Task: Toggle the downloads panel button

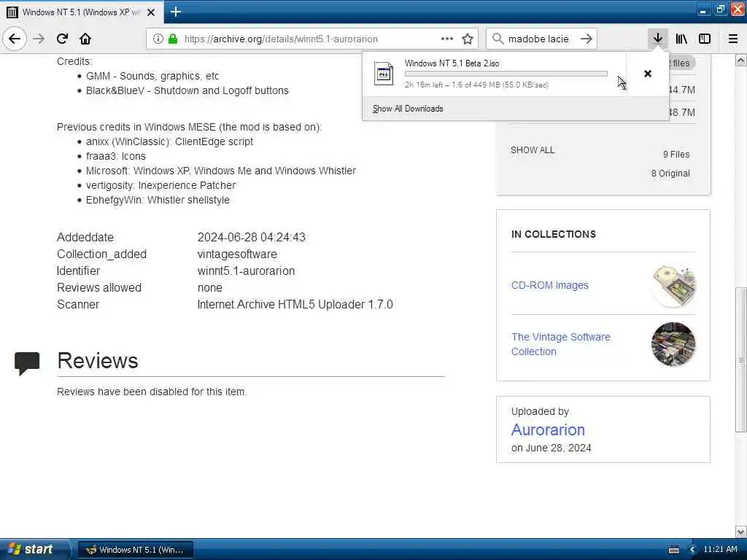Action: (657, 39)
